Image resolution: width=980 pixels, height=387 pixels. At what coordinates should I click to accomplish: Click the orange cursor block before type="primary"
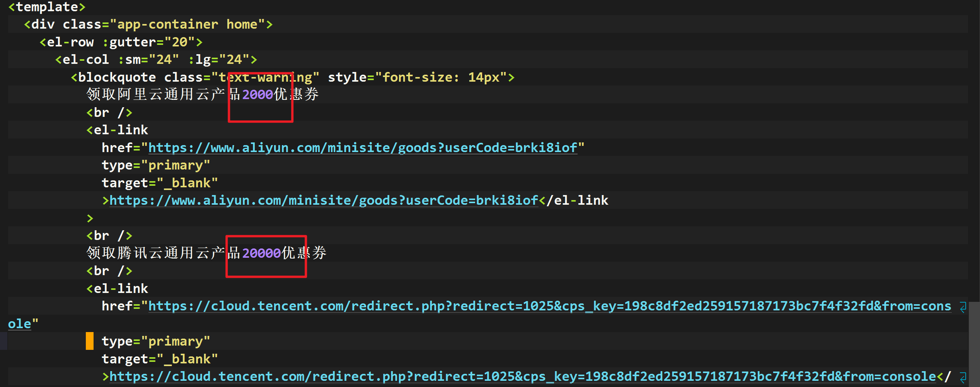pos(90,341)
